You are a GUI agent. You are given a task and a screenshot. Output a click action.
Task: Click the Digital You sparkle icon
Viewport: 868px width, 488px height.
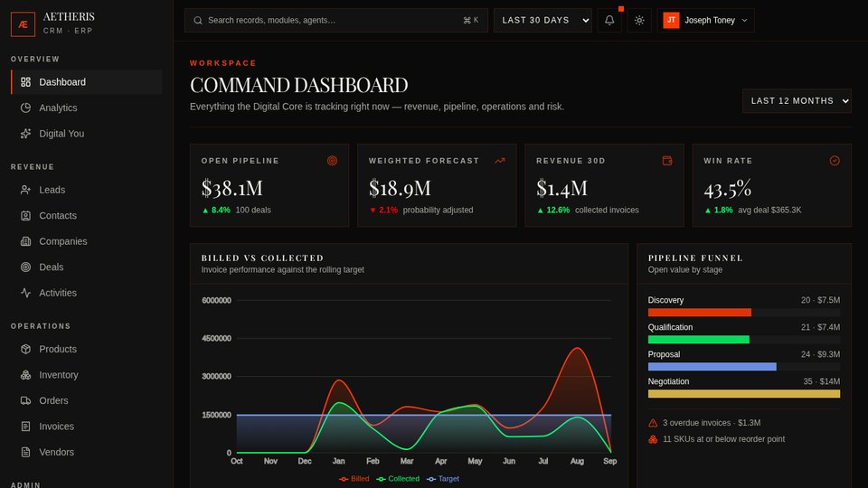pos(25,134)
